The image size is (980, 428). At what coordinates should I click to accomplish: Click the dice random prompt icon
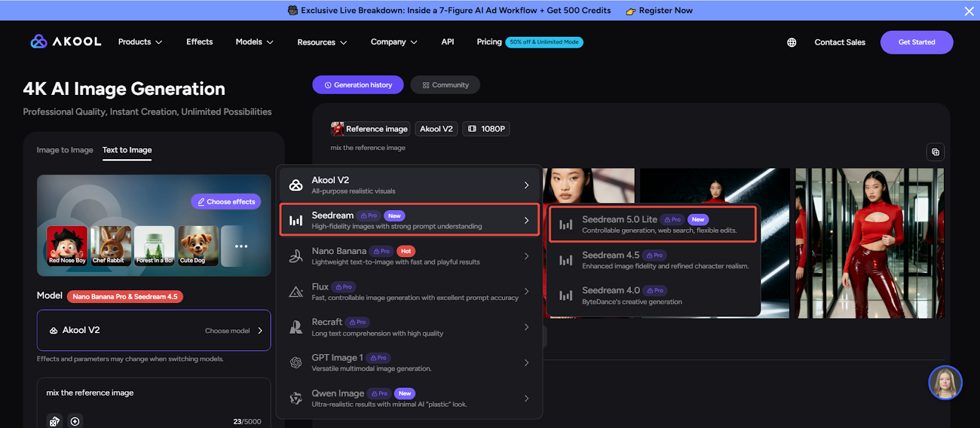(x=55, y=421)
